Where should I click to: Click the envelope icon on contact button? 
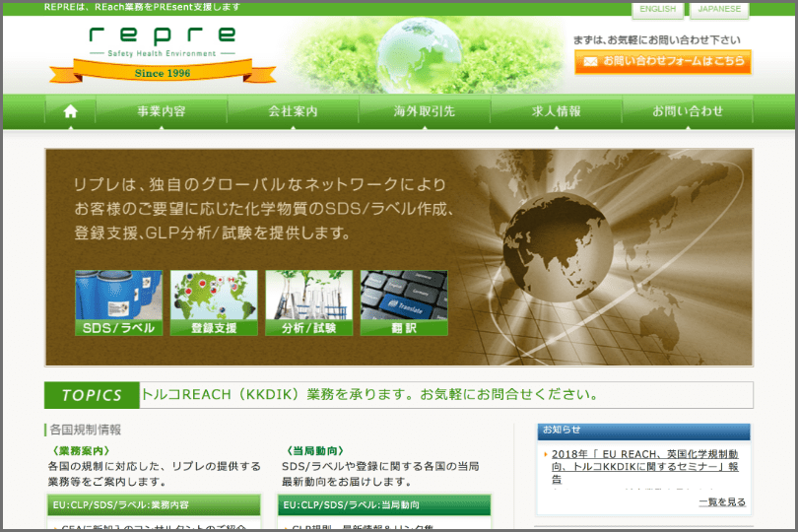pyautogui.click(x=590, y=61)
